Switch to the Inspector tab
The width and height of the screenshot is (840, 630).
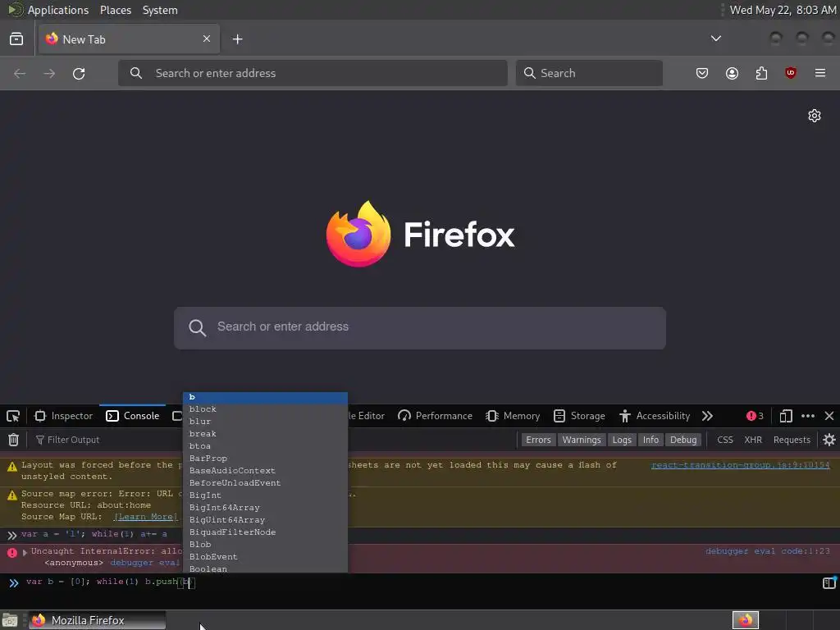tap(64, 416)
